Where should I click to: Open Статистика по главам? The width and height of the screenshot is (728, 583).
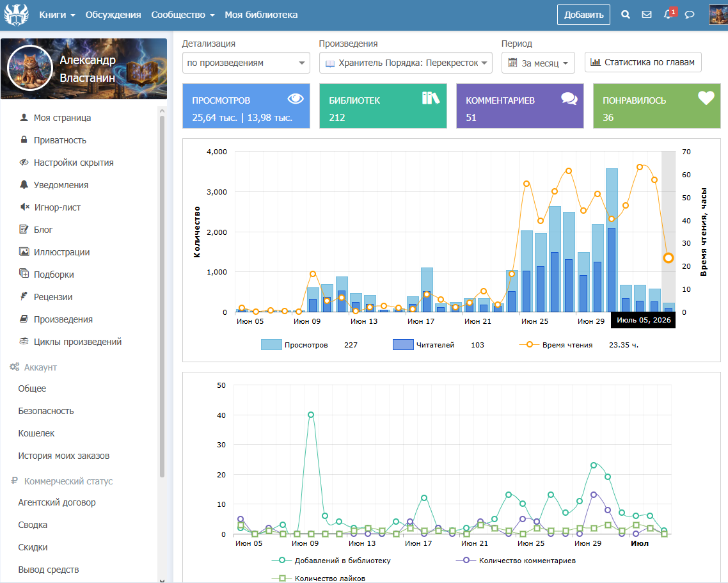(643, 62)
